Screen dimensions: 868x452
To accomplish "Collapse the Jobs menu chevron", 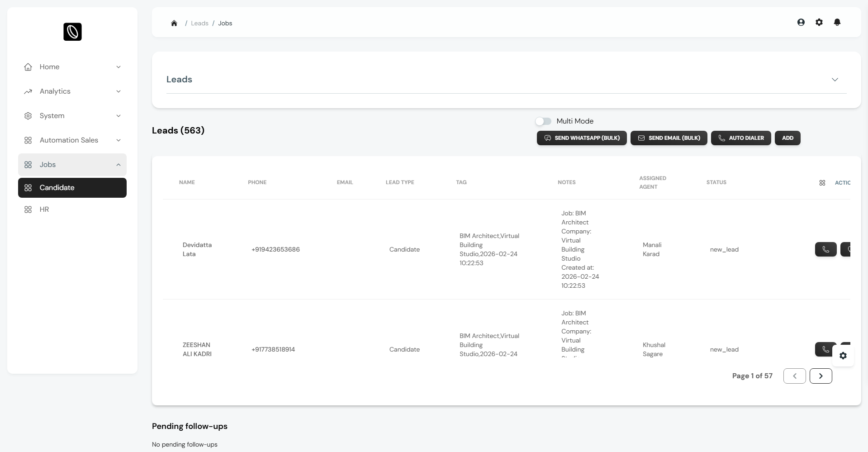I will [119, 165].
